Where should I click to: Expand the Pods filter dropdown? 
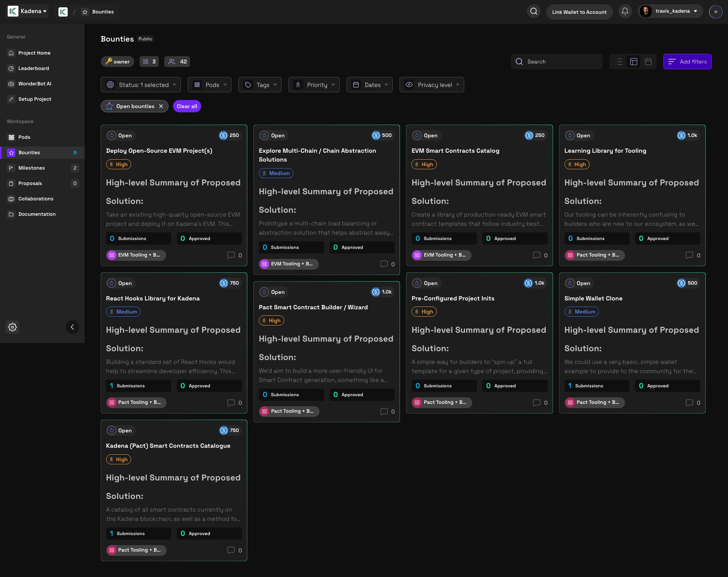tap(210, 85)
